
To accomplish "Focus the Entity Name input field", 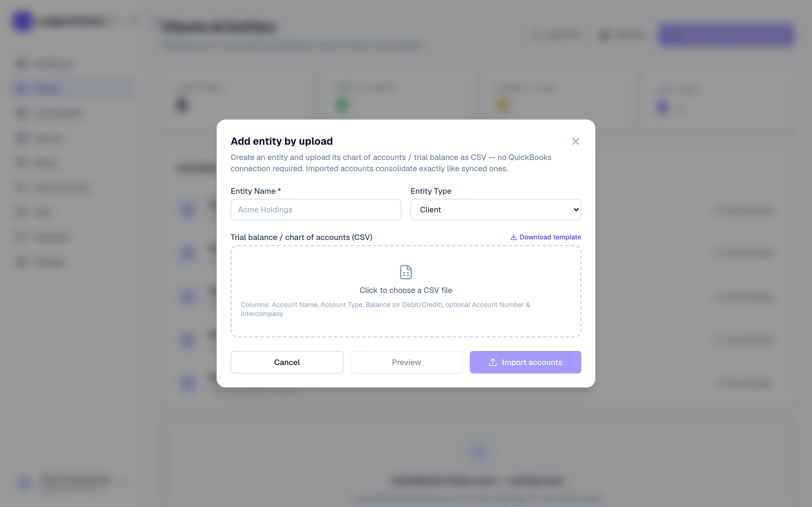I will pos(316,210).
